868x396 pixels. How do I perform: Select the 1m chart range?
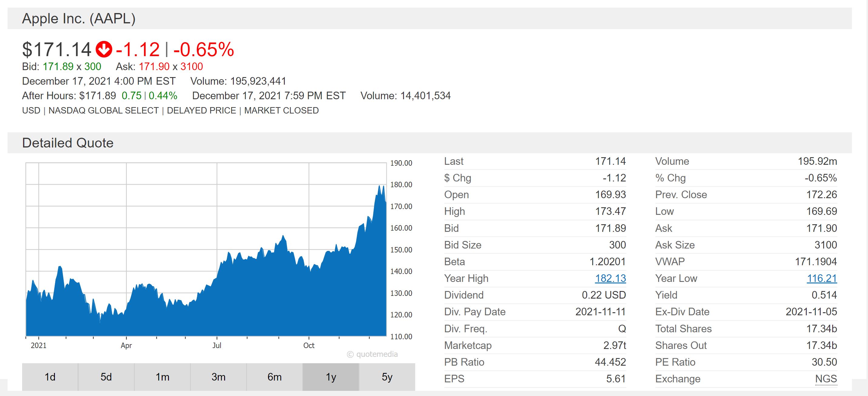click(163, 377)
